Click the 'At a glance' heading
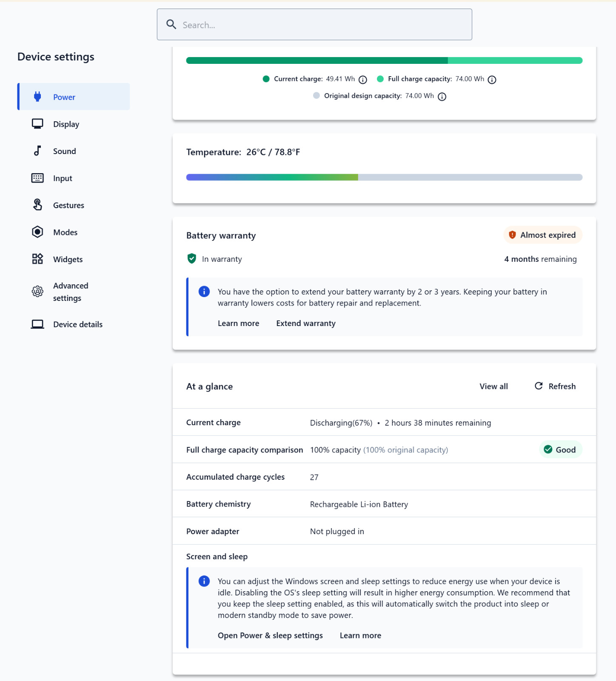Screen dimensions: 616x681 coord(209,386)
